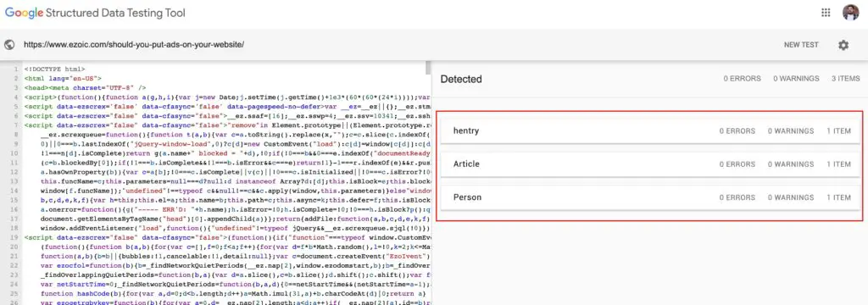Image resolution: width=868 pixels, height=305 pixels.
Task: Expand the hentry detected item
Action: click(x=649, y=131)
